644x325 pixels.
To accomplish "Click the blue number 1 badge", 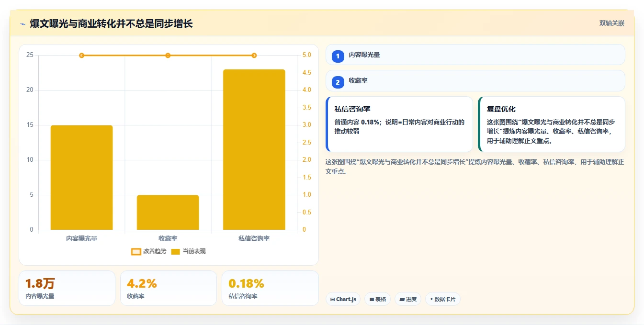I will click(338, 56).
